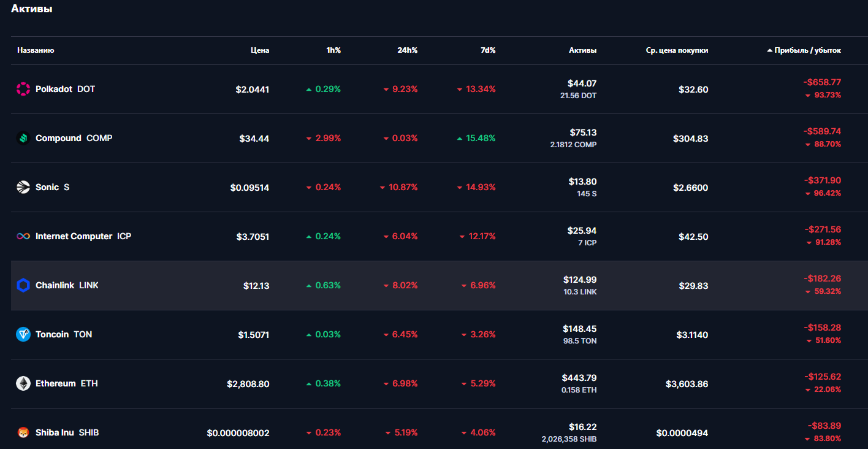The image size is (868, 449).
Task: Click Toncoin holdings value $148.45
Action: tap(579, 329)
